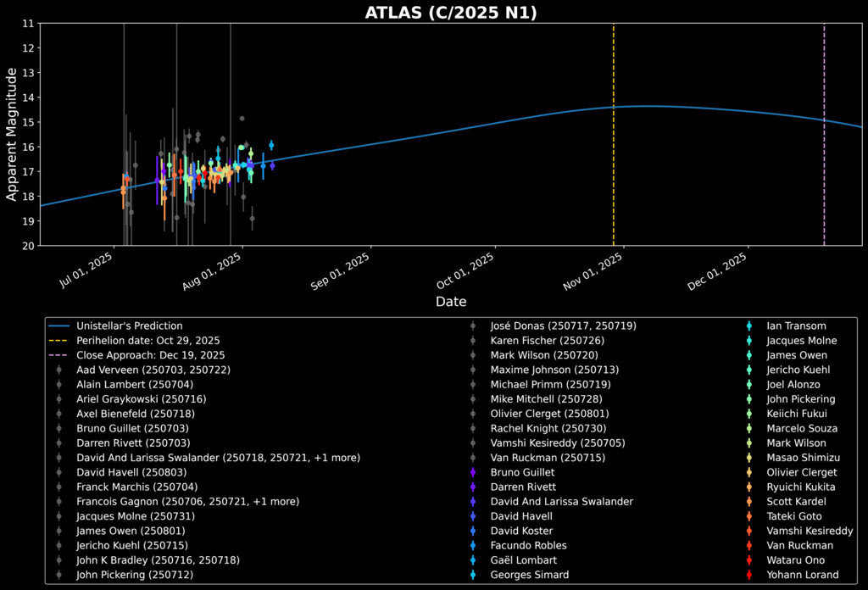Click the red marker next to Yohann Lorand
868x590 pixels.
tap(748, 575)
